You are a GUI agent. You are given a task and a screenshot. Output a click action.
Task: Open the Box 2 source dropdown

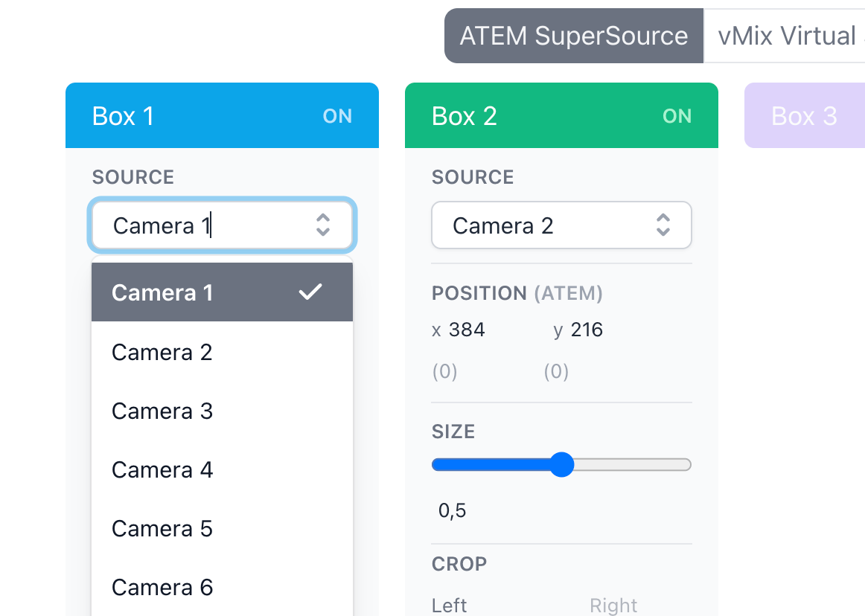(561, 225)
